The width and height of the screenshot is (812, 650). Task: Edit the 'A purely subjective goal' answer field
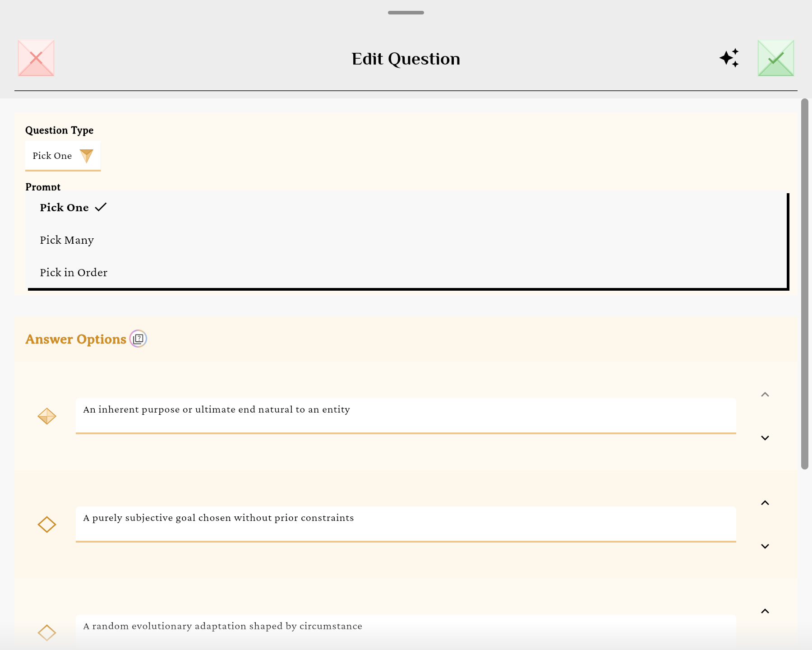click(x=406, y=524)
